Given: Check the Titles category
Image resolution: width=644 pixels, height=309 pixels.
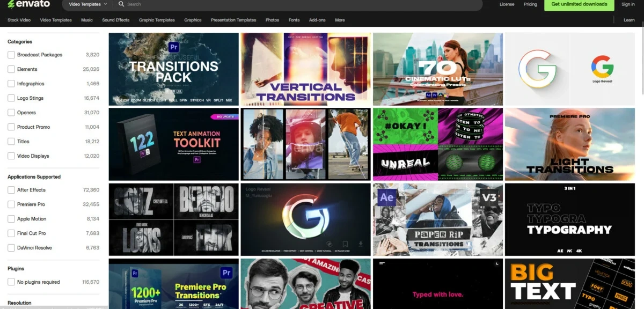Looking at the screenshot, I should (x=11, y=142).
